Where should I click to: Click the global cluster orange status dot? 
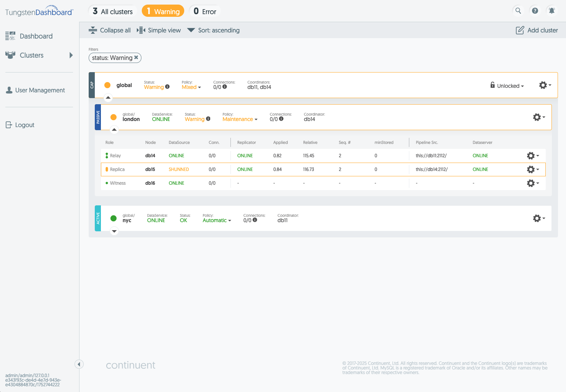point(107,85)
